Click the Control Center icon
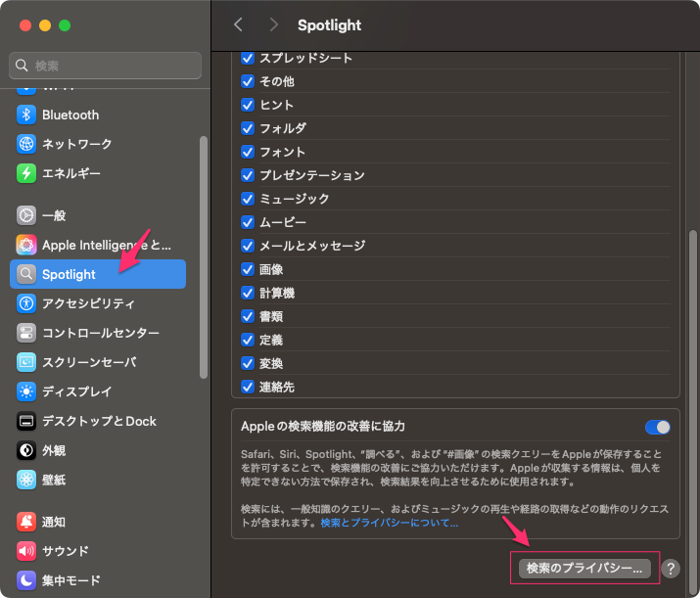This screenshot has height=598, width=700. click(26, 333)
